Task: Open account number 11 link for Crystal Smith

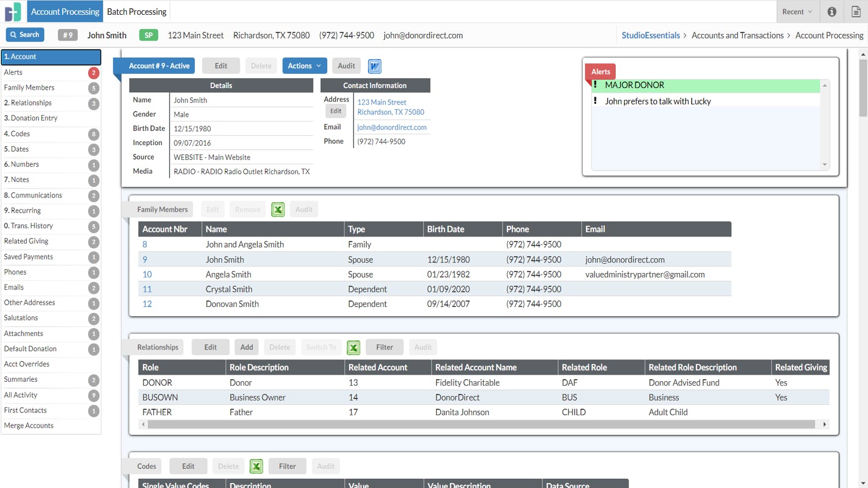Action: 147,289
